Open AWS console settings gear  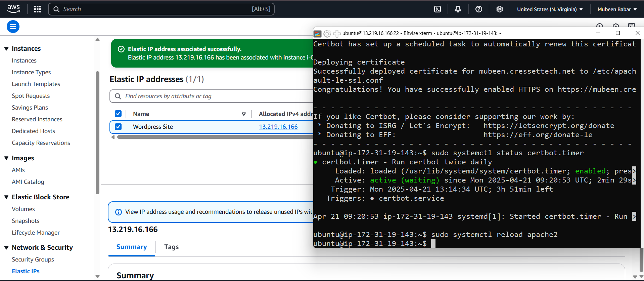tap(500, 9)
